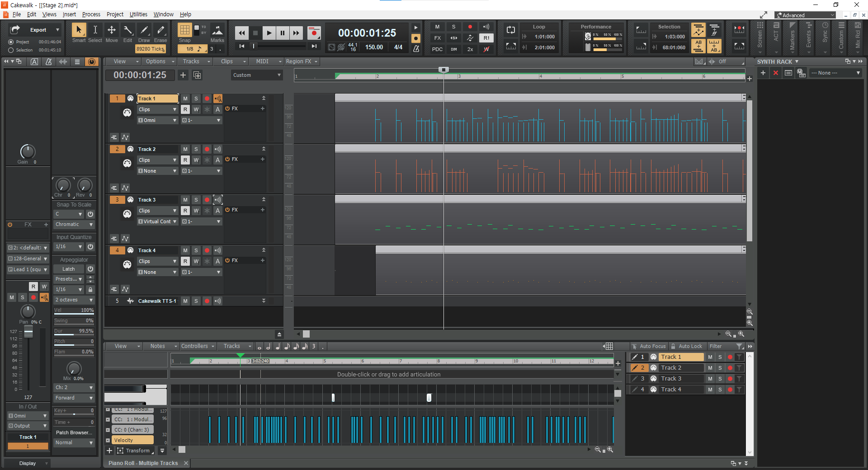Solo Track 2 in track pane

196,149
